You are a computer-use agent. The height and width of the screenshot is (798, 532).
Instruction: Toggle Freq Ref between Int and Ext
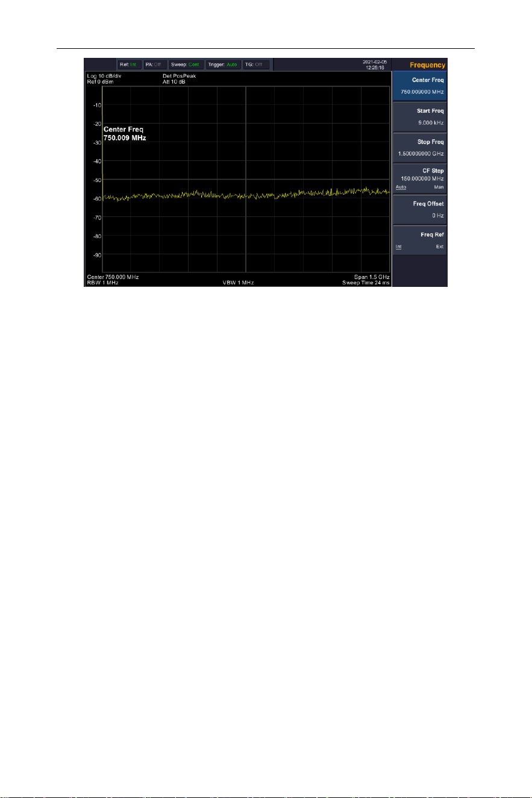click(x=419, y=240)
